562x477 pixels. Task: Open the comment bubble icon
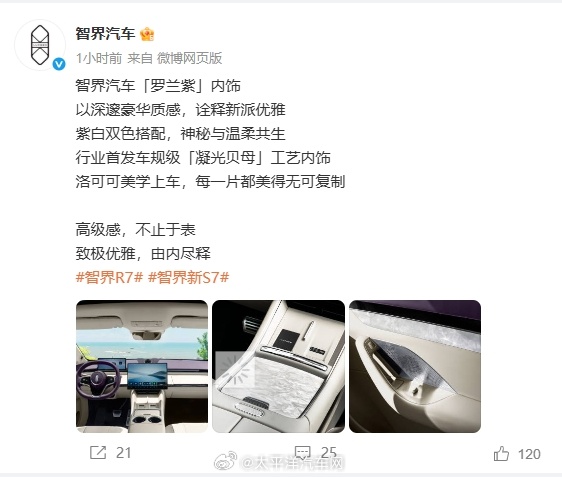pos(302,453)
